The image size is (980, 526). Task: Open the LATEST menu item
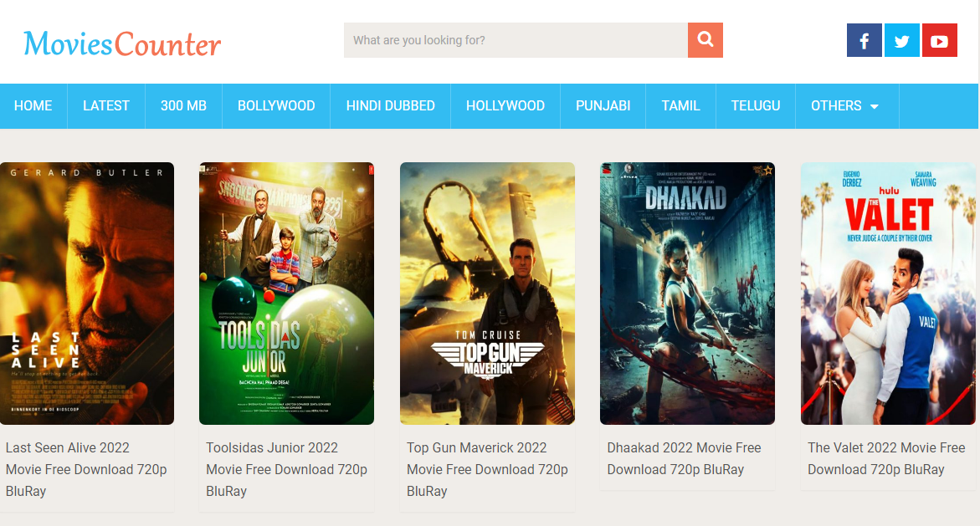point(106,106)
